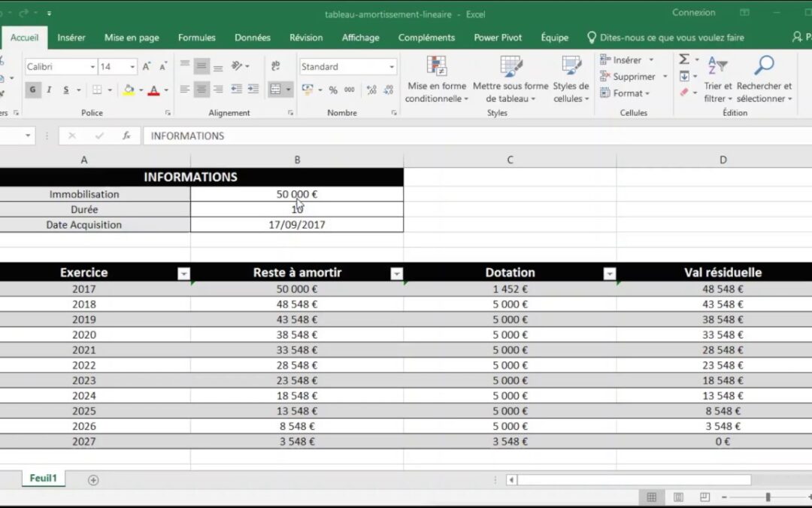812x508 pixels.
Task: Apply bold formatting to the selection
Action: coord(32,89)
